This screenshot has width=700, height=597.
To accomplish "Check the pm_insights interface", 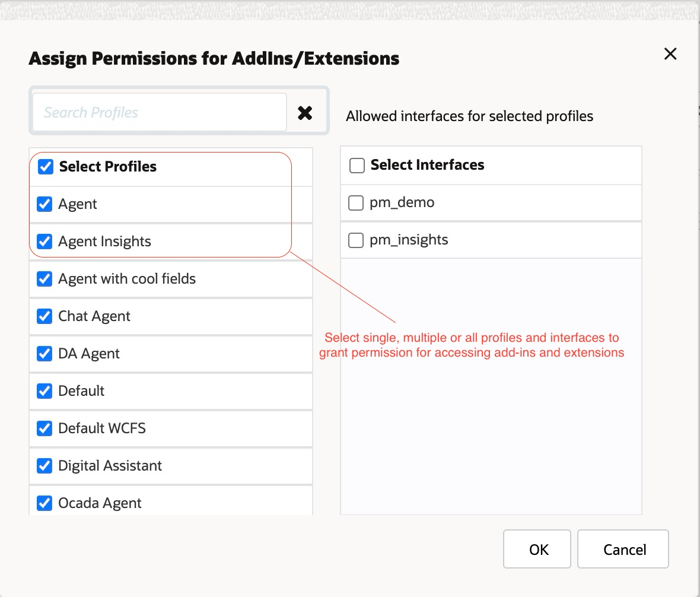I will 355,240.
